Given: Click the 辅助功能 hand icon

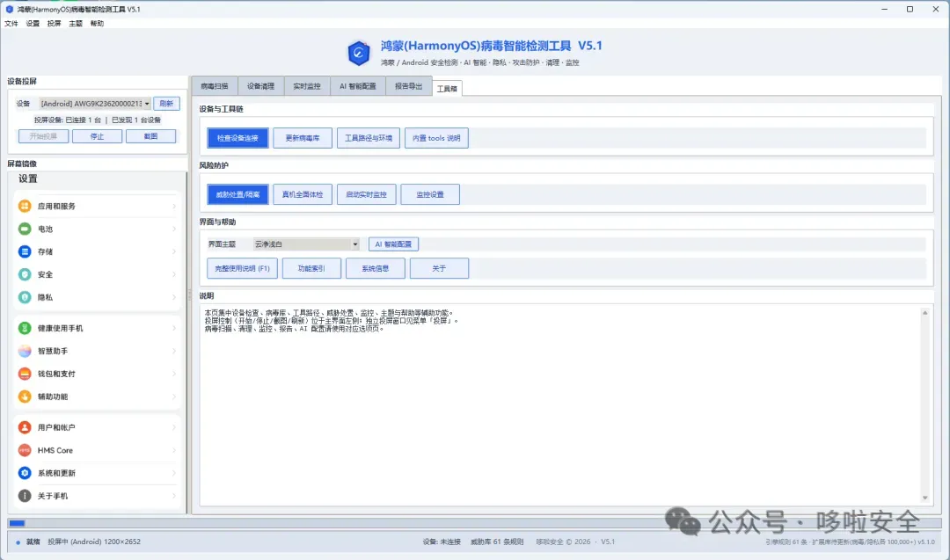Looking at the screenshot, I should 25,396.
